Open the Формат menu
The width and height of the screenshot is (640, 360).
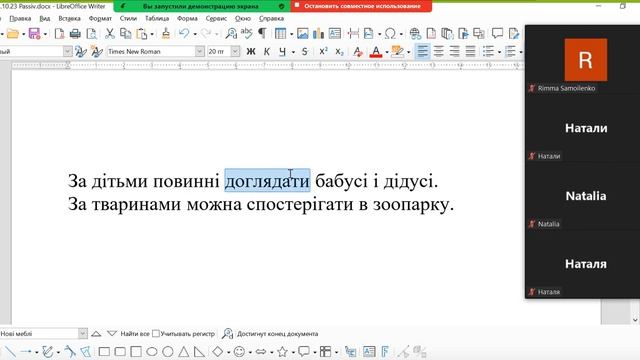pos(100,18)
